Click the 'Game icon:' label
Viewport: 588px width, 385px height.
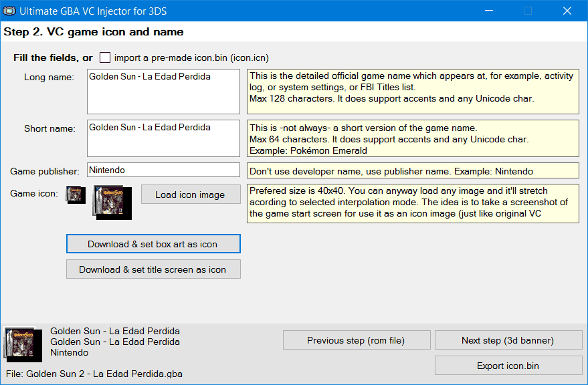(34, 193)
